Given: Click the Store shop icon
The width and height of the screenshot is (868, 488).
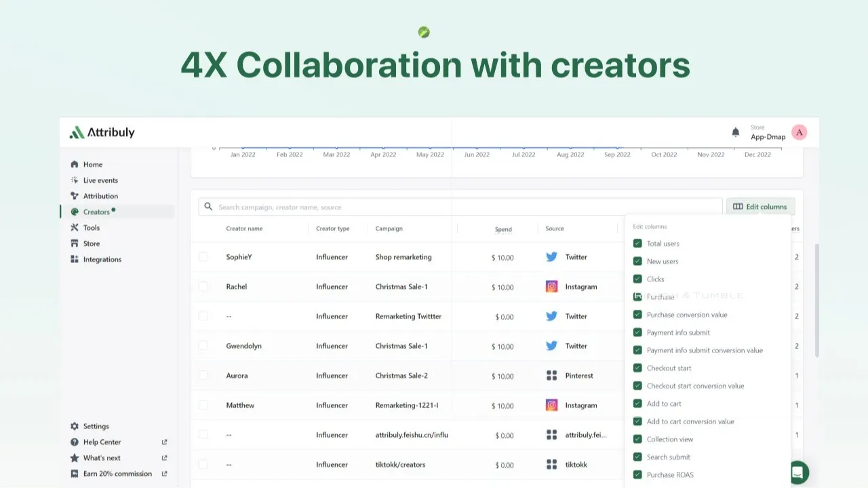Looking at the screenshot, I should (75, 243).
